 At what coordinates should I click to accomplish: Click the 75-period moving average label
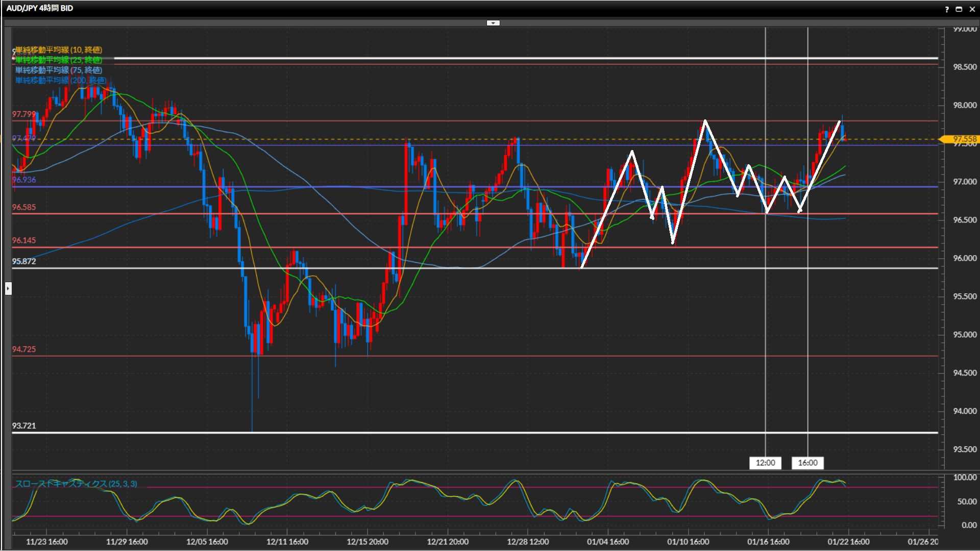(58, 70)
